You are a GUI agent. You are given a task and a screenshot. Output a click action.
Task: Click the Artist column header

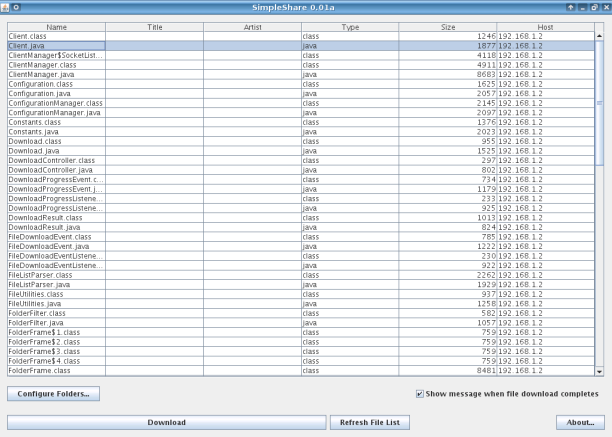tap(253, 27)
